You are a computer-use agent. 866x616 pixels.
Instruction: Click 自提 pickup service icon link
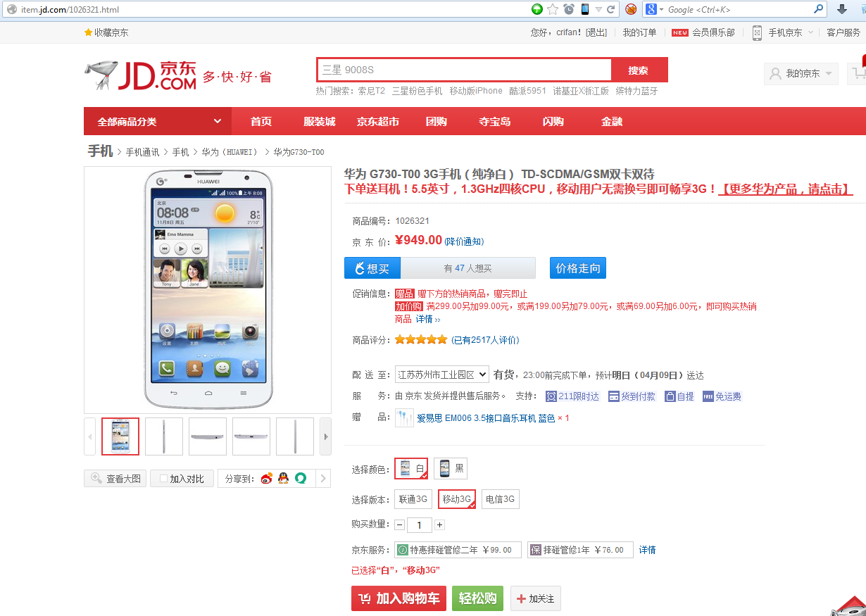(x=679, y=396)
